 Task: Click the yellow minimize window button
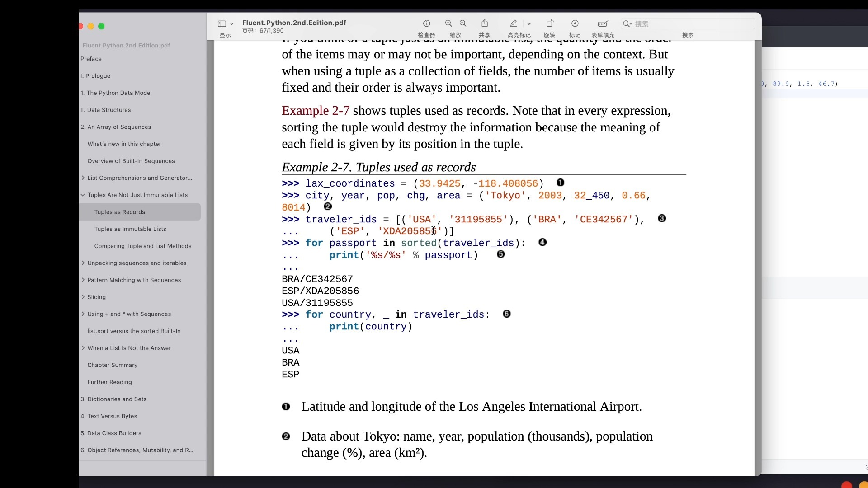(90, 26)
